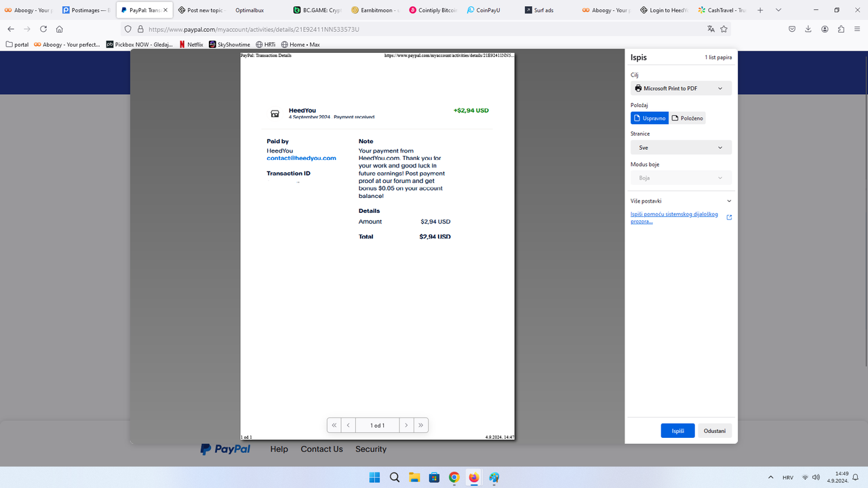
Task: Open the Windows Start menu
Action: (374, 477)
